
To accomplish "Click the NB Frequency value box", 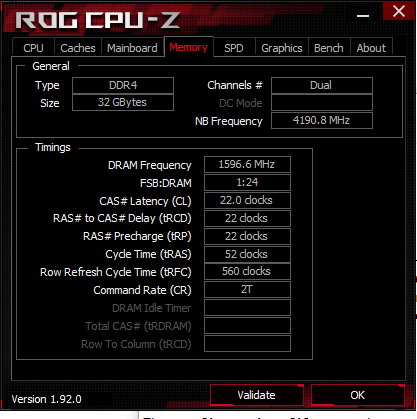I will point(322,120).
